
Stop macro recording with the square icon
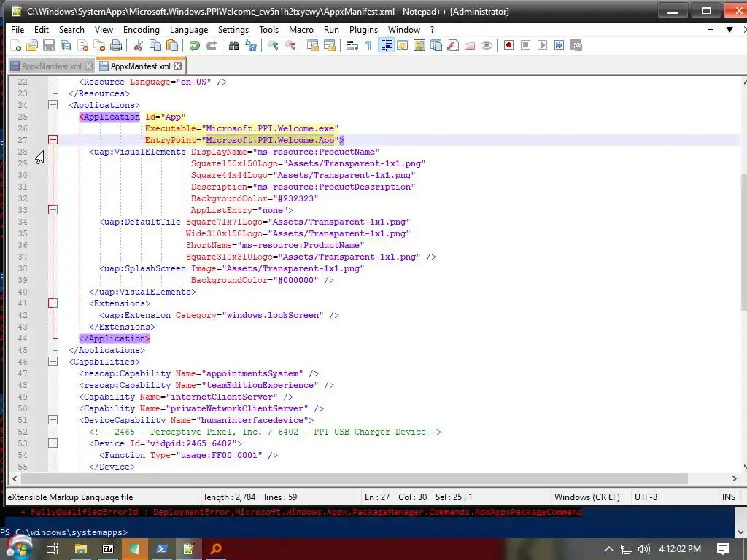[525, 45]
